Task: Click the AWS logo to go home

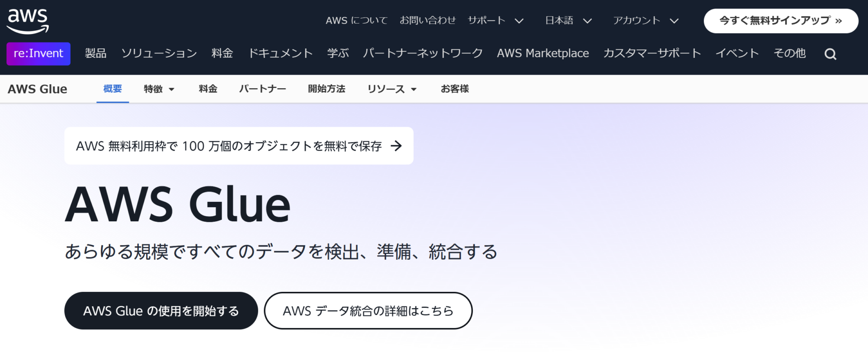Action: [27, 20]
